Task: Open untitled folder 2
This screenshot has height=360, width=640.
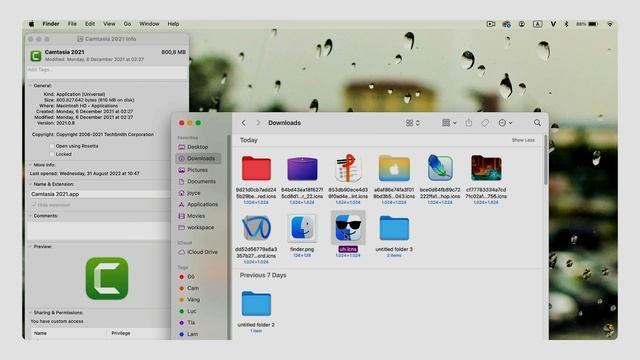Action: [x=256, y=304]
